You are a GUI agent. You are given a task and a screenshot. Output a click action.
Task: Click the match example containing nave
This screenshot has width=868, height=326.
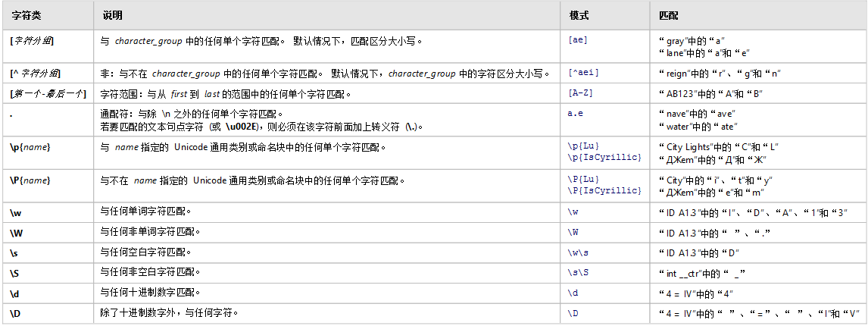[x=697, y=114]
